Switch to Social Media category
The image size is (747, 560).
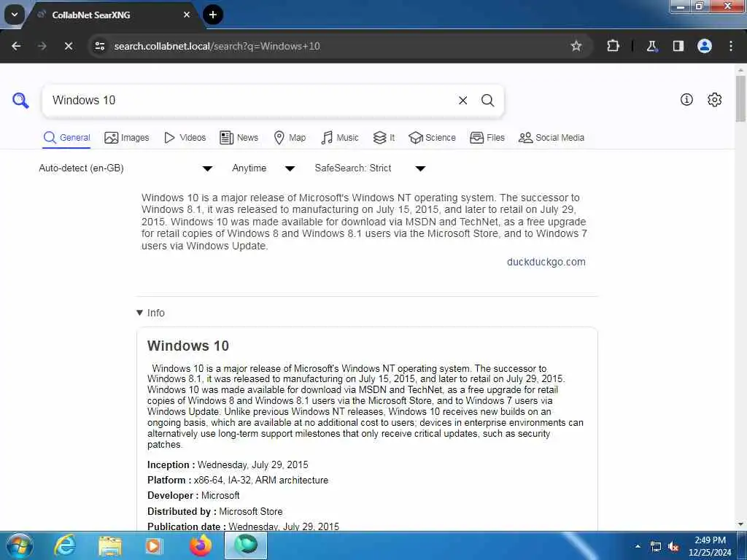551,138
